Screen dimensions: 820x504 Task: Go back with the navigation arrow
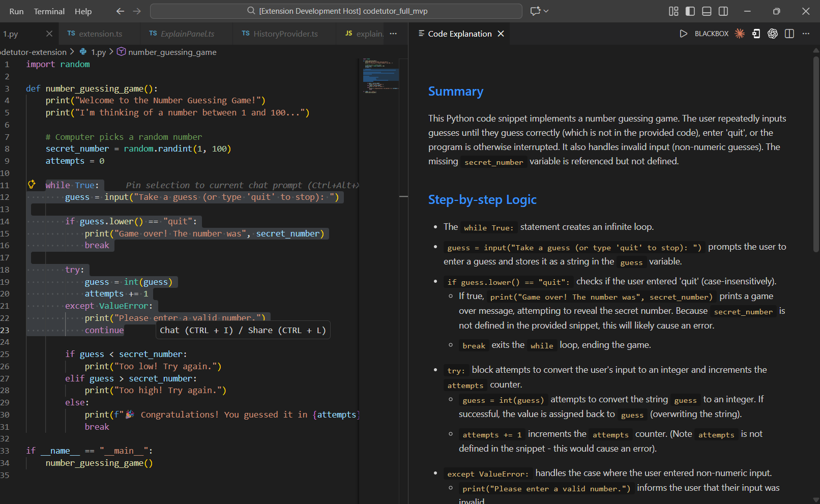coord(120,11)
